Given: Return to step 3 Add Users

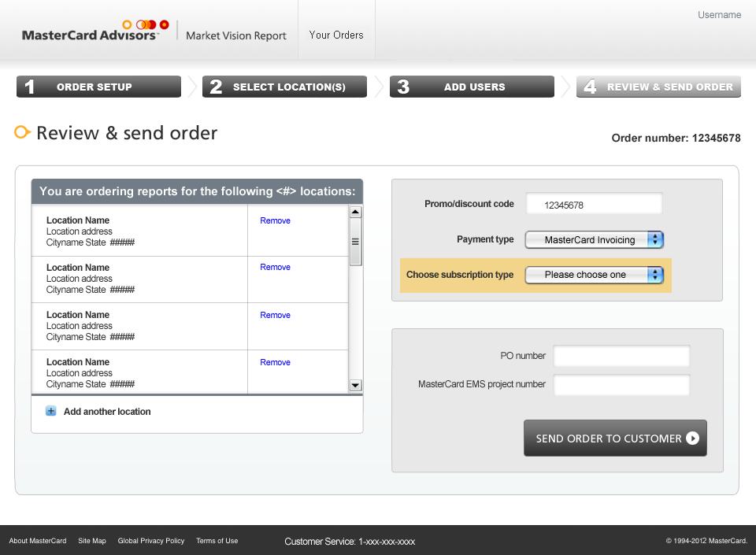Looking at the screenshot, I should (472, 87).
